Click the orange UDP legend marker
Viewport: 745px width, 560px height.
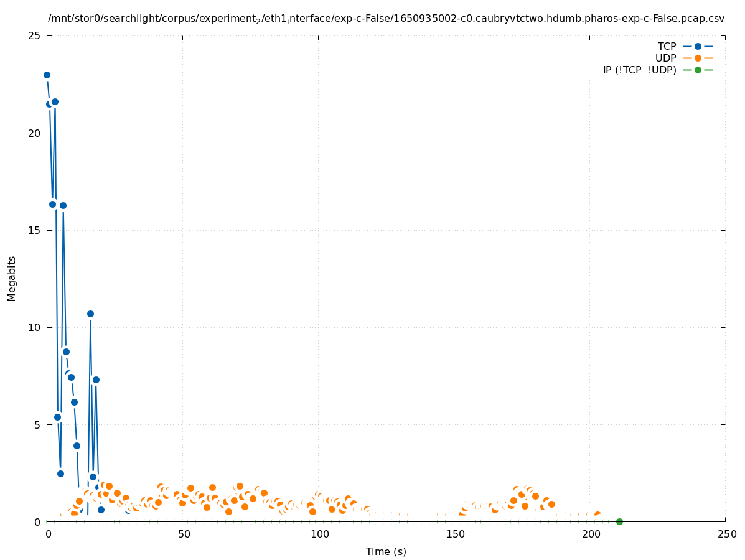click(698, 58)
